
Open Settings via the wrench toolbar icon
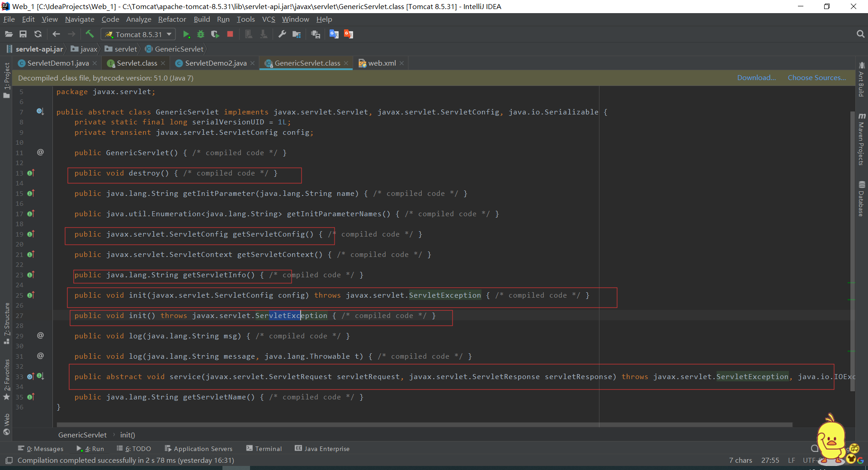(282, 34)
